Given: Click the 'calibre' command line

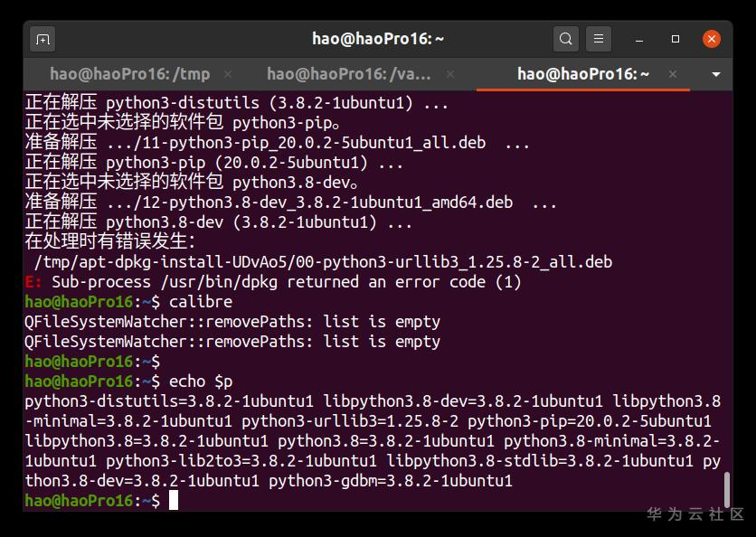Looking at the screenshot, I should 201,302.
